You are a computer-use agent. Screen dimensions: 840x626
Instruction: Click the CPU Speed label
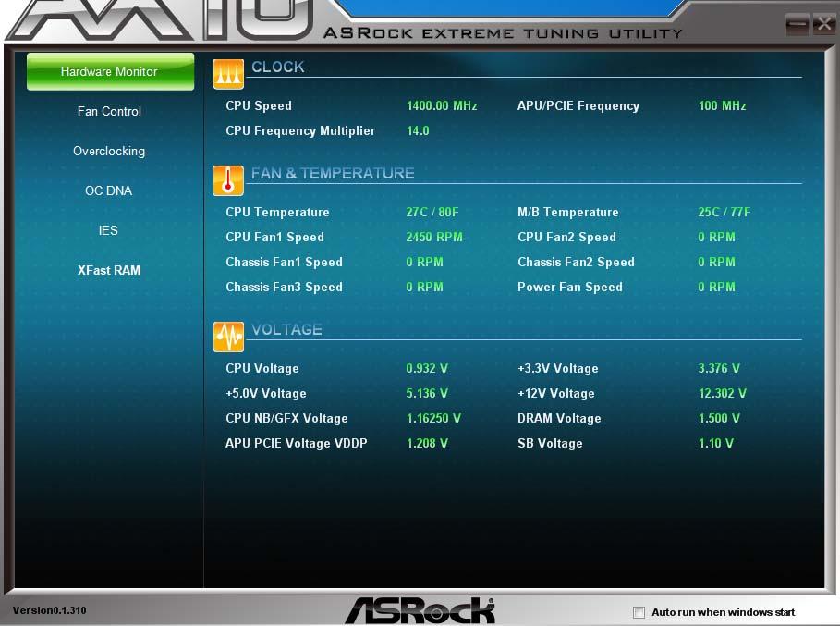click(x=259, y=105)
